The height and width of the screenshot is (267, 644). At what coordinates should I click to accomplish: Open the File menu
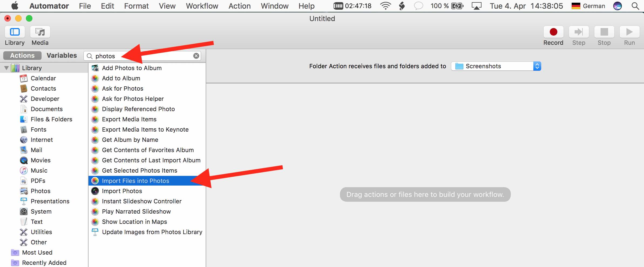tap(85, 6)
